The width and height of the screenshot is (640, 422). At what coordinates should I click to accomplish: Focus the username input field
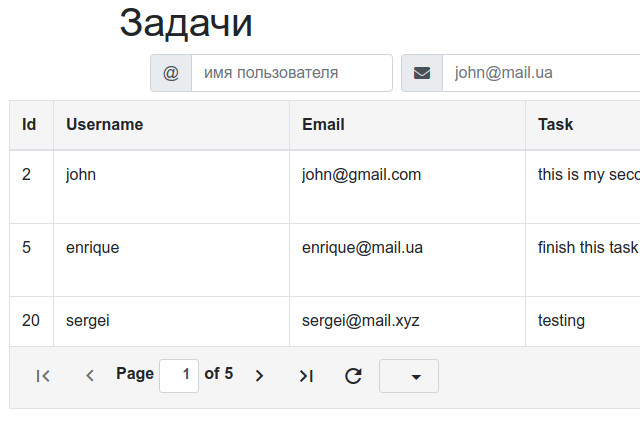point(291,73)
